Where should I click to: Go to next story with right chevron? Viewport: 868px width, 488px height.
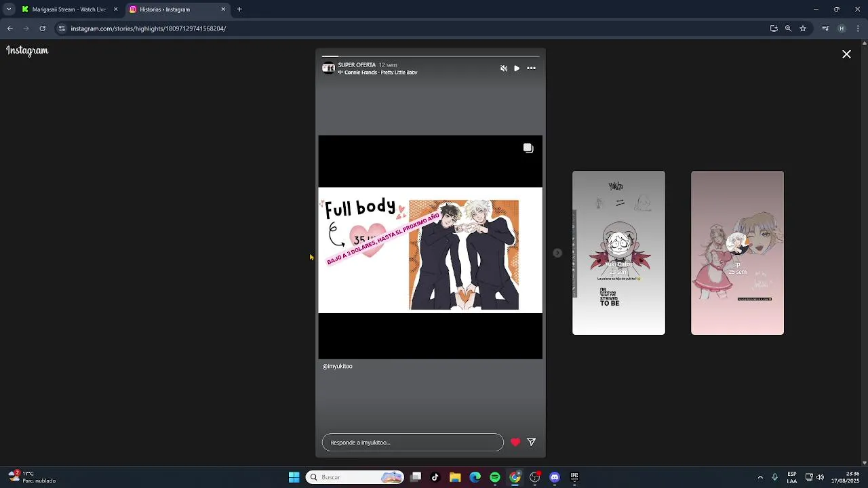click(x=557, y=253)
